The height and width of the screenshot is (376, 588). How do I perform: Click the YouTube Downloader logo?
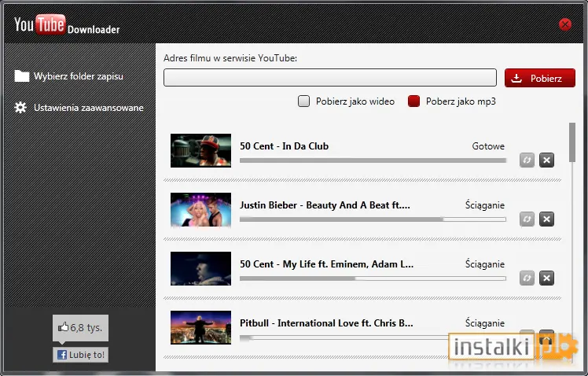pos(67,24)
